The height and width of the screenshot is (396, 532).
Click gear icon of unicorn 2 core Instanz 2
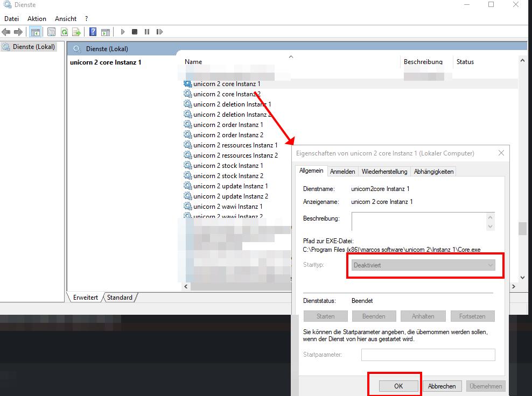click(x=187, y=94)
